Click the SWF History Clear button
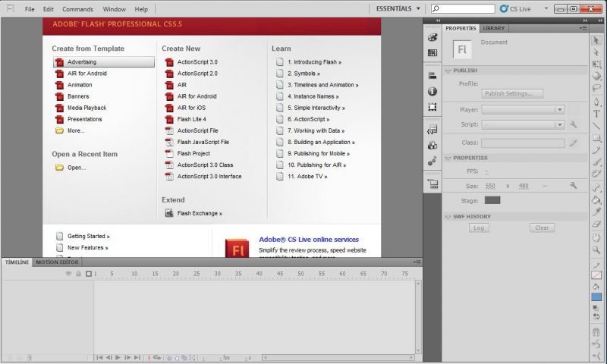This screenshot has width=607, height=364. coord(542,227)
